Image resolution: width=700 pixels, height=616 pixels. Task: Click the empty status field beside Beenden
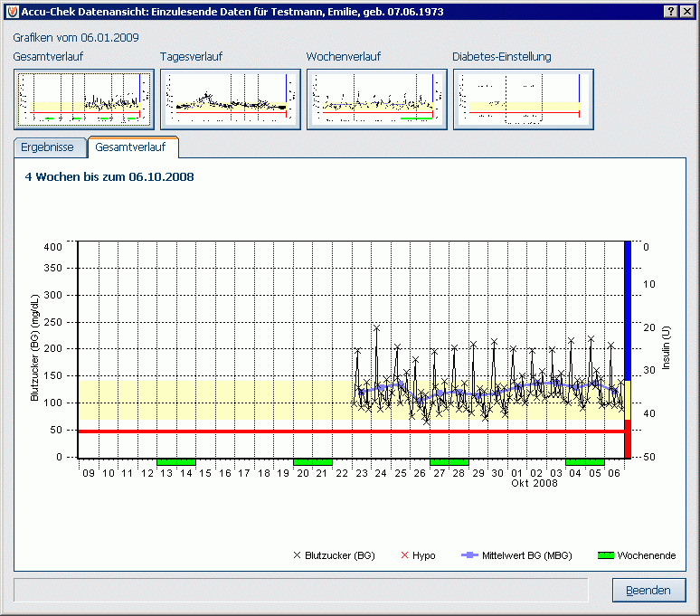point(301,590)
